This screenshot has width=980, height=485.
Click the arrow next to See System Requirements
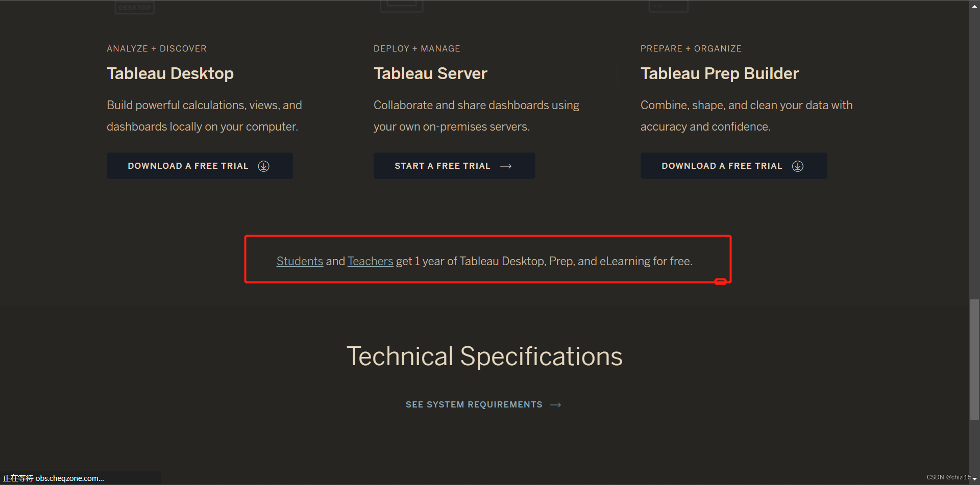(555, 405)
